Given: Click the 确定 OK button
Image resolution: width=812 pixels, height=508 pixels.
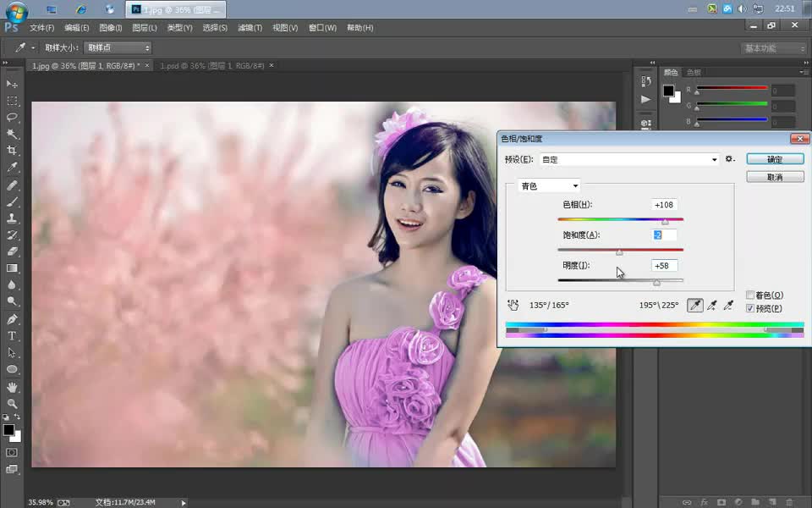Looking at the screenshot, I should click(775, 159).
